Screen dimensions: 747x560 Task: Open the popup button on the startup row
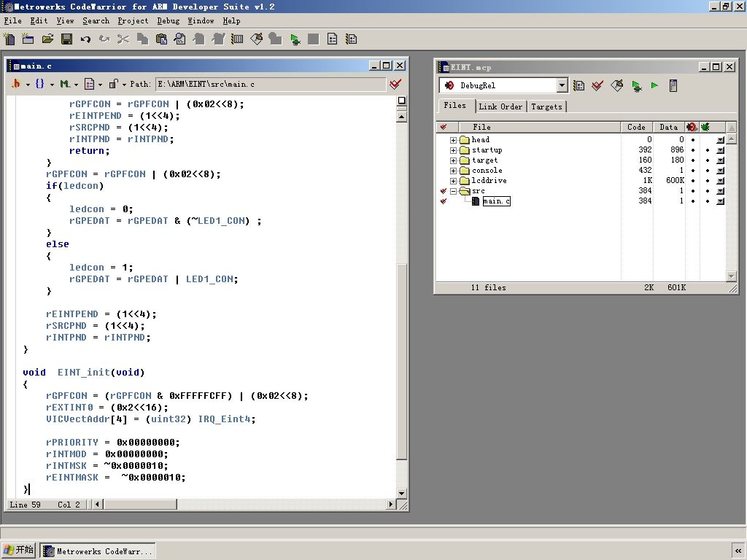[720, 150]
